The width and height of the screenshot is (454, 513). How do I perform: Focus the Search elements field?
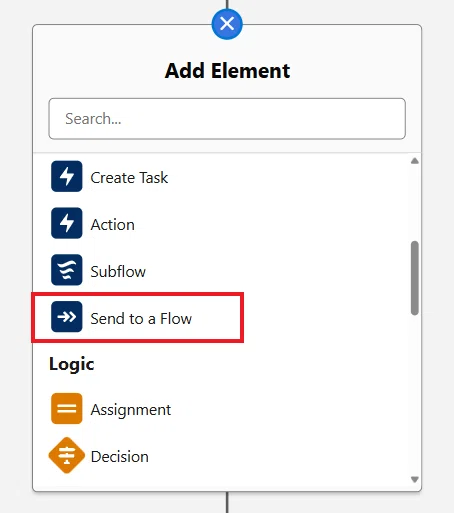(227, 119)
